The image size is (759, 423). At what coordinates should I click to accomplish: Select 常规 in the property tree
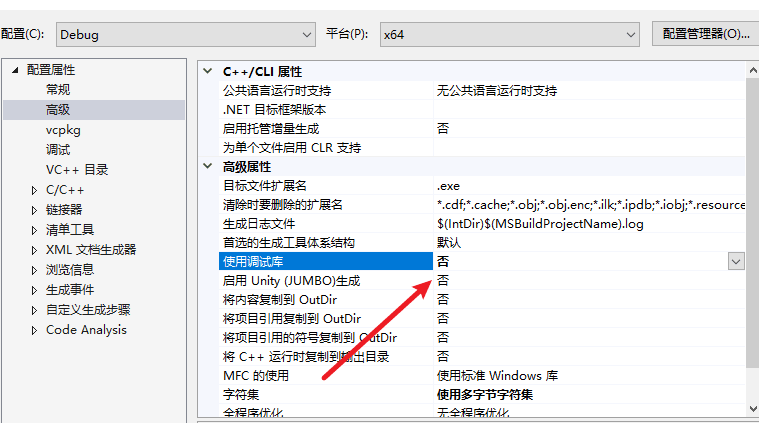point(58,90)
